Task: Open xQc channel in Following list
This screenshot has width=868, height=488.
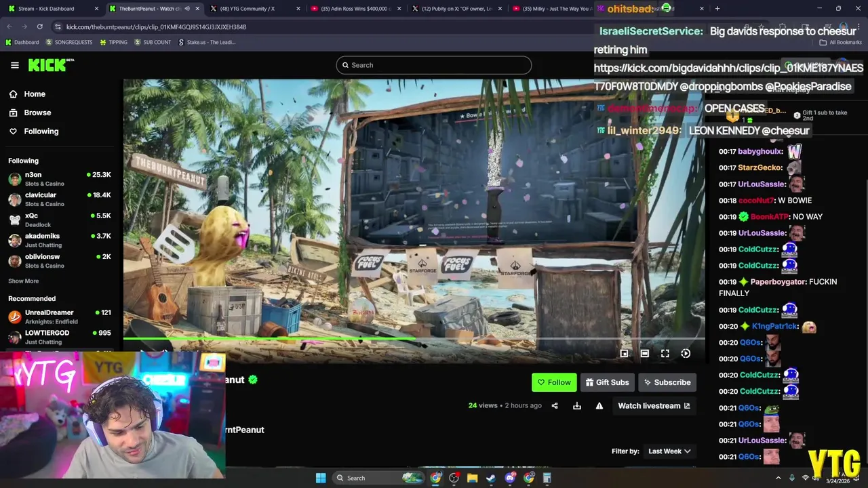Action: click(60, 220)
